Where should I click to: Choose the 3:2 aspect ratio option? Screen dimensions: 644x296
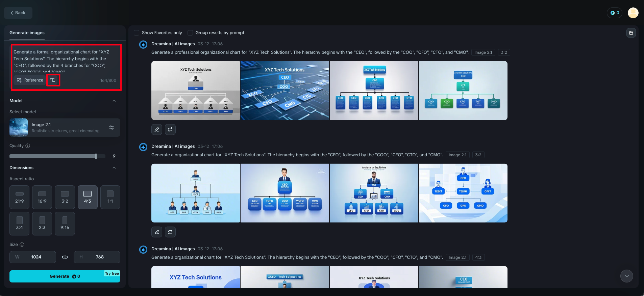[x=65, y=197]
